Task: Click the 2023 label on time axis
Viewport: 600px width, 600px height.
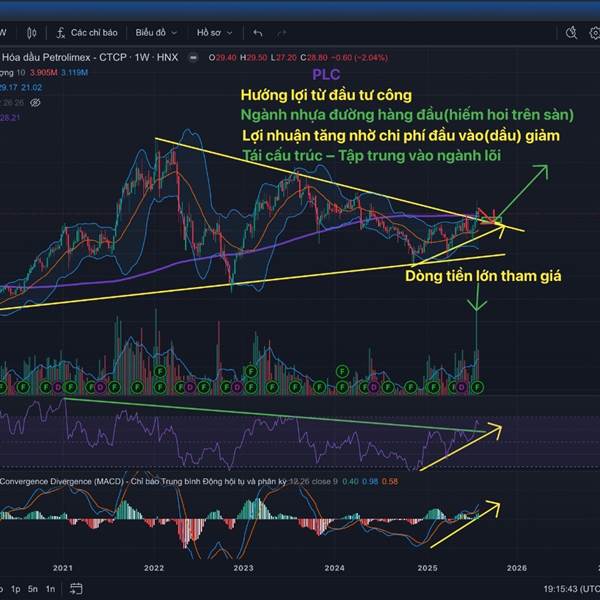Action: [x=243, y=568]
